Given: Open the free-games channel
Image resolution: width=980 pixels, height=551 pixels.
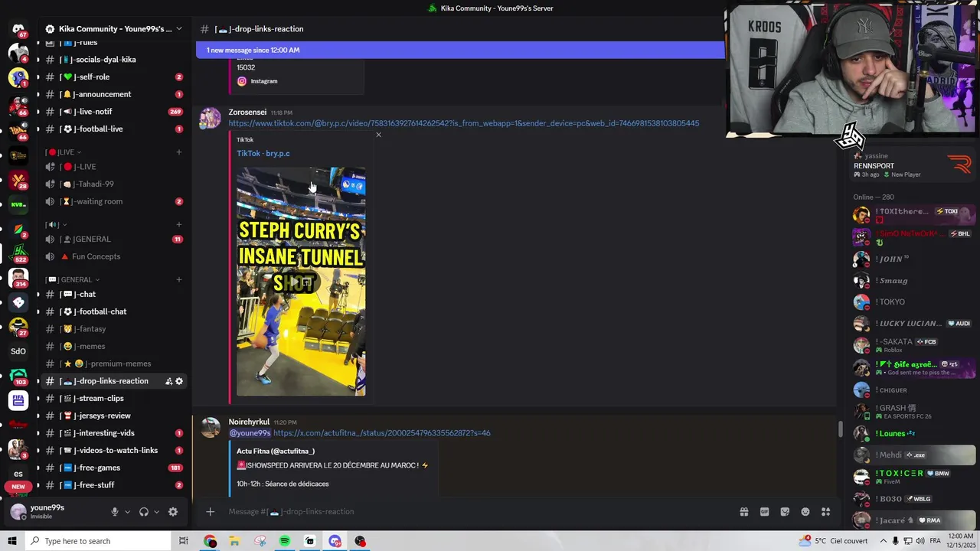Looking at the screenshot, I should [114, 468].
